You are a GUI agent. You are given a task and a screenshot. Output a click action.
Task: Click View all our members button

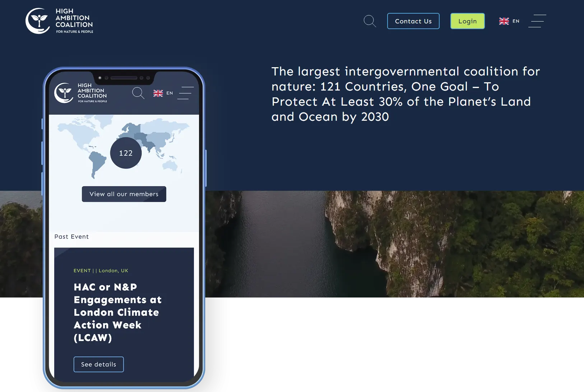(x=124, y=194)
